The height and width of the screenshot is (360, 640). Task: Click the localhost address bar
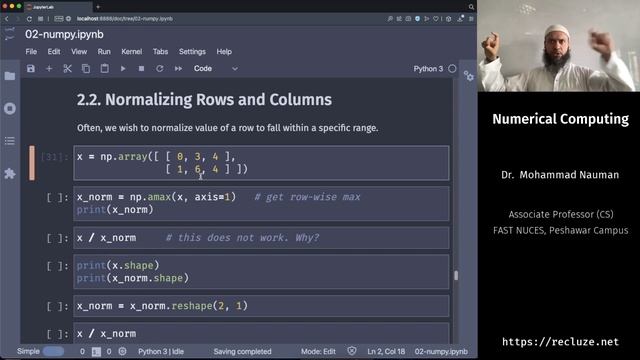click(124, 19)
